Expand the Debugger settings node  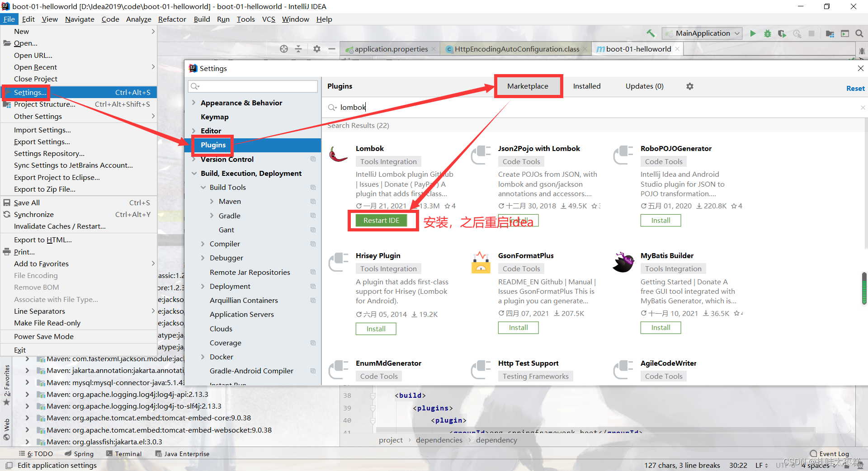203,258
